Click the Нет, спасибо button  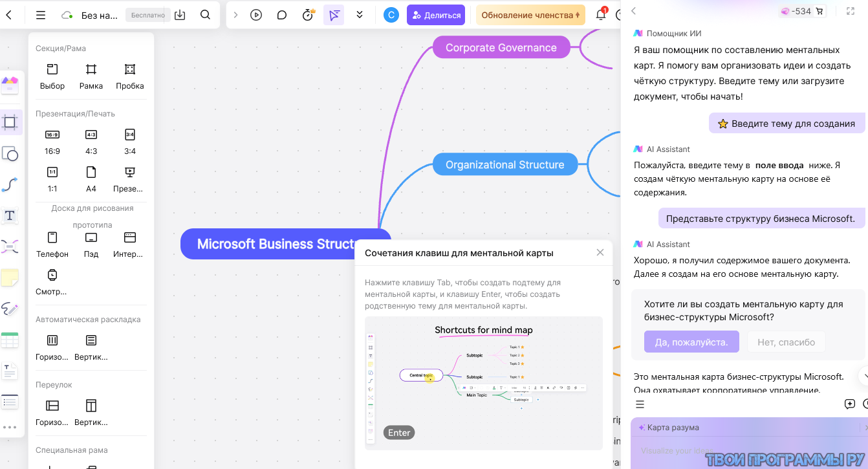(786, 342)
